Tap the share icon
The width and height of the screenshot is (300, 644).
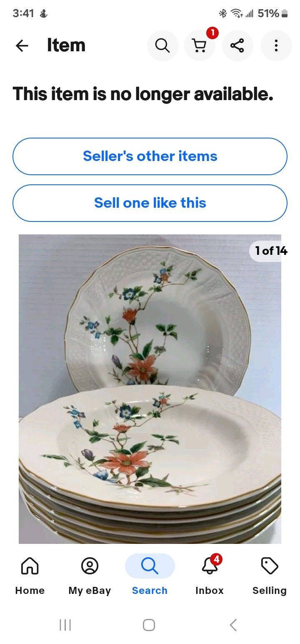pyautogui.click(x=237, y=45)
